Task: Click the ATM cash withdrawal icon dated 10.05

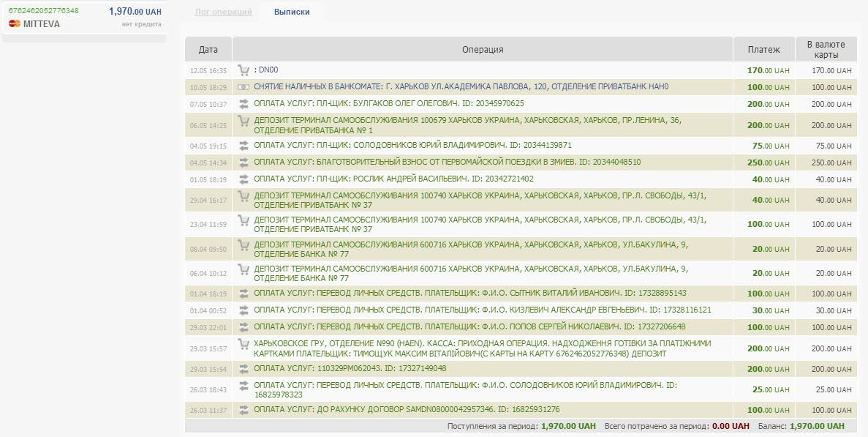Action: [x=244, y=87]
